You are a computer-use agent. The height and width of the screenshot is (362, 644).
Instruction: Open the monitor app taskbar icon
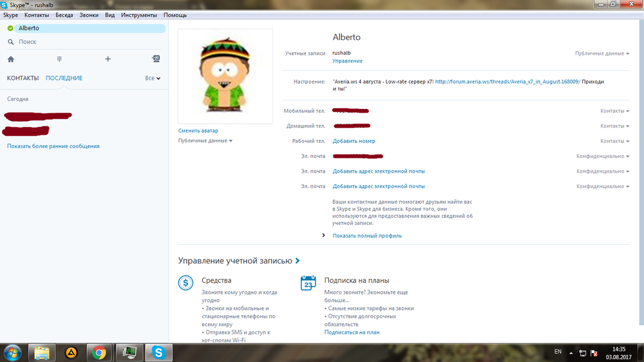tap(129, 352)
